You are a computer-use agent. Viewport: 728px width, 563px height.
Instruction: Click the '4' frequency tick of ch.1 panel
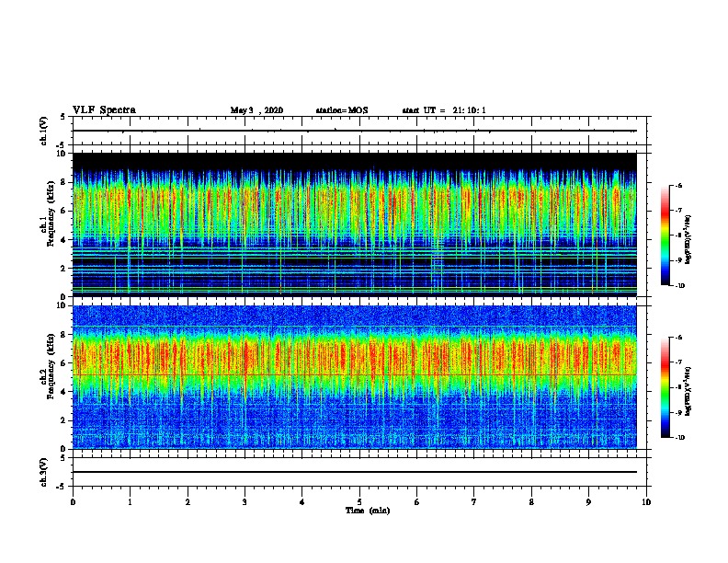click(x=63, y=240)
